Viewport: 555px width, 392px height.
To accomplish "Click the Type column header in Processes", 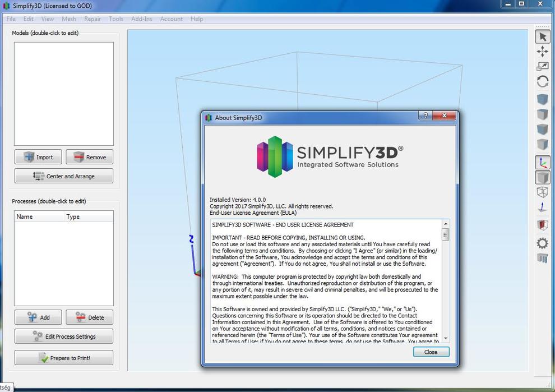I will (x=73, y=216).
